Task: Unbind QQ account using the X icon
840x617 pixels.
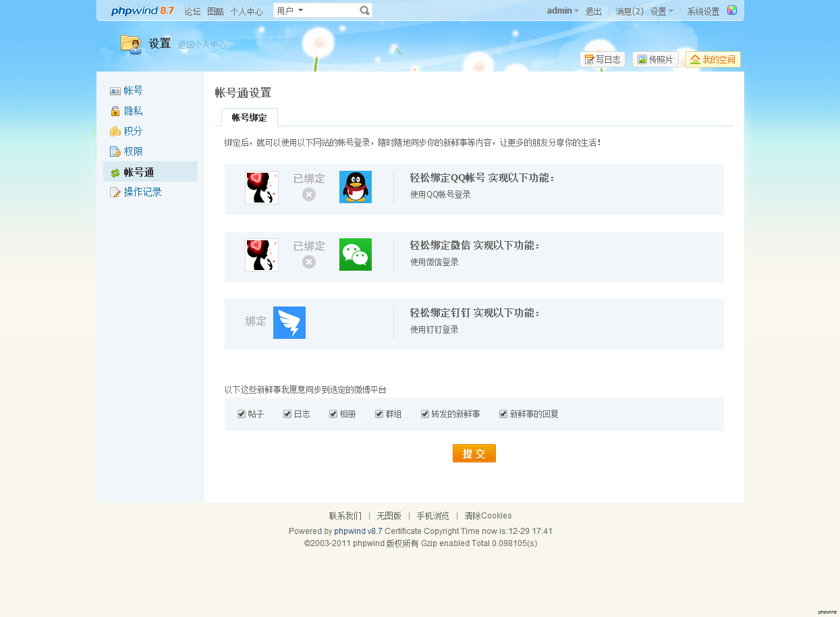Action: coord(308,194)
